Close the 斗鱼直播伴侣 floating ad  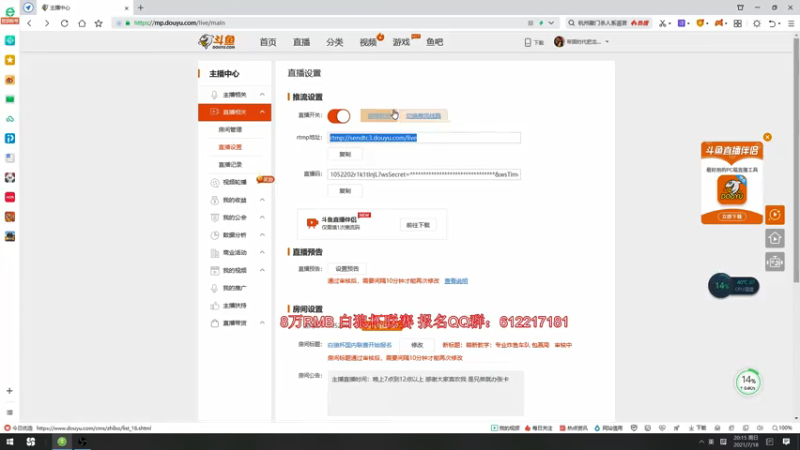click(767, 137)
